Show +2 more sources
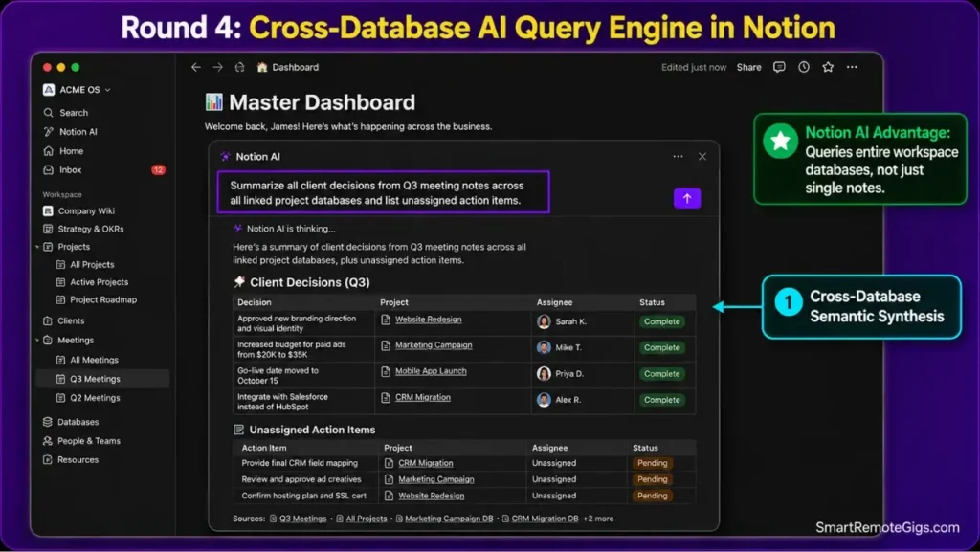The height and width of the screenshot is (552, 980). (598, 519)
